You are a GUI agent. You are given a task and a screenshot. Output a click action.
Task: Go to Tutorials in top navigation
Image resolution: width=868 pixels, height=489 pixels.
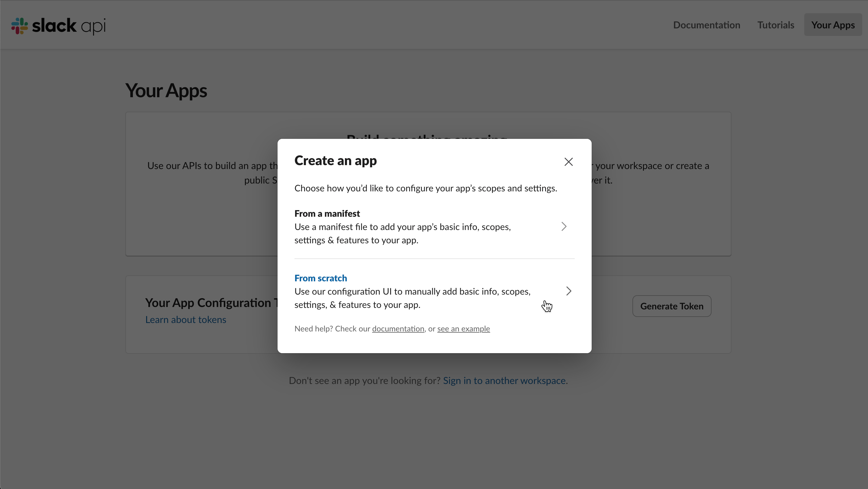775,25
